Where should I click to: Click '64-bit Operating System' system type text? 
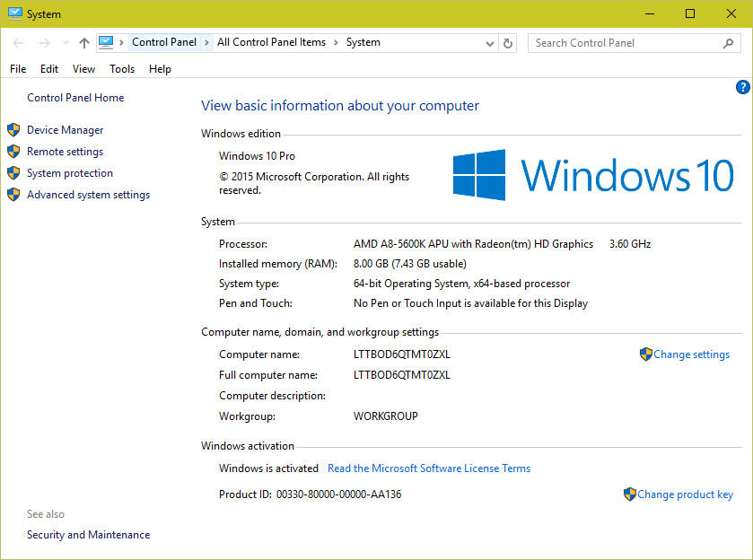coord(410,284)
